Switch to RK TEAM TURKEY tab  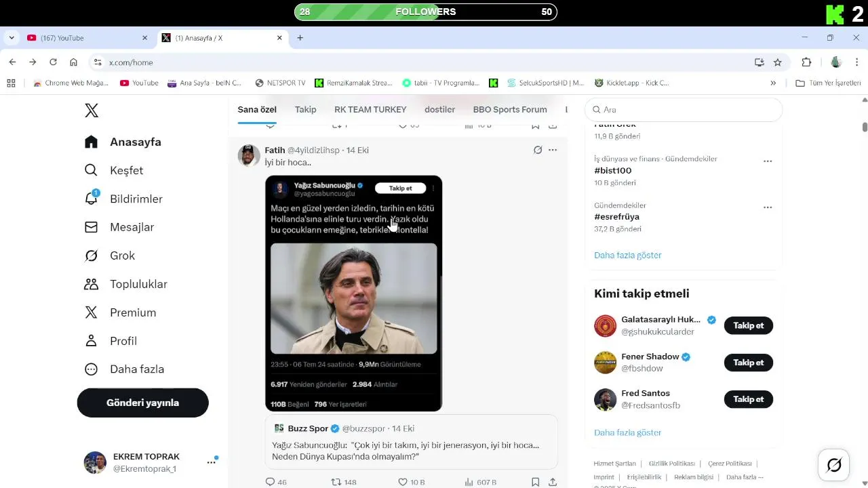click(370, 109)
